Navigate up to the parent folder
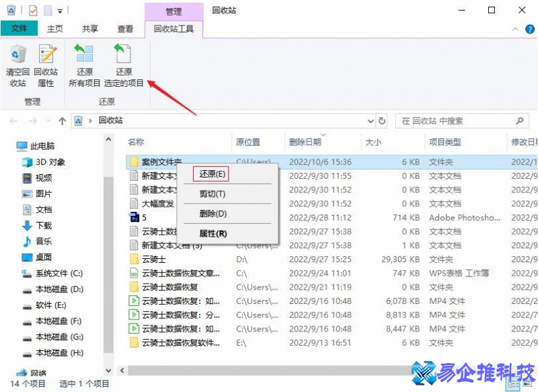 pos(61,120)
